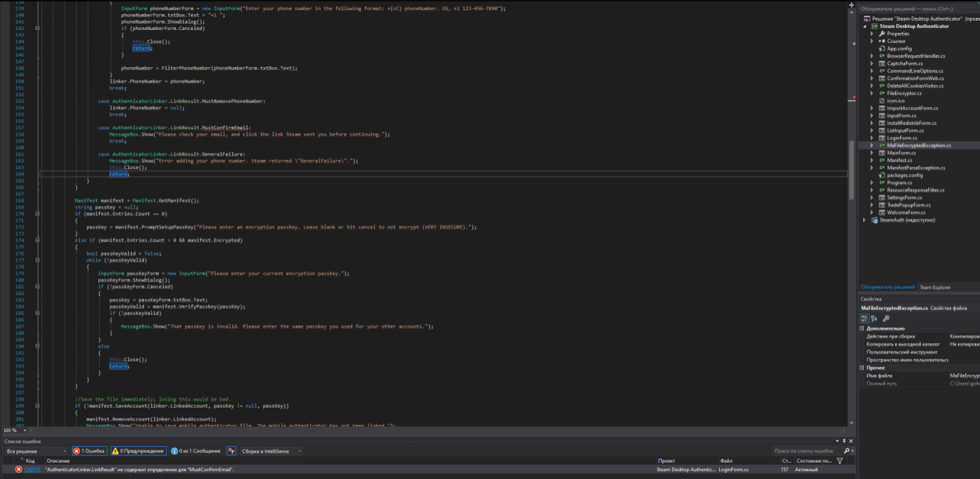Pin the error list panel with the pushpin
The image size is (980, 479).
(845, 442)
